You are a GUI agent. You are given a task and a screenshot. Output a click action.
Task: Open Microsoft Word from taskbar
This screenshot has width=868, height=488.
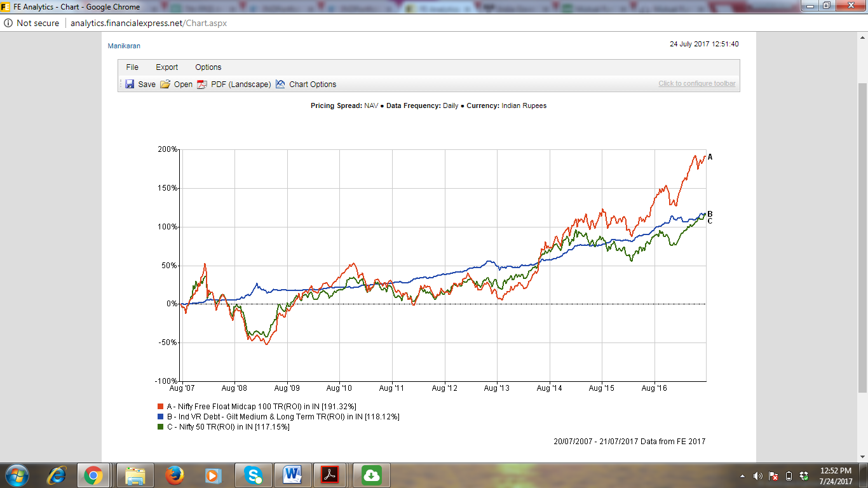click(292, 475)
